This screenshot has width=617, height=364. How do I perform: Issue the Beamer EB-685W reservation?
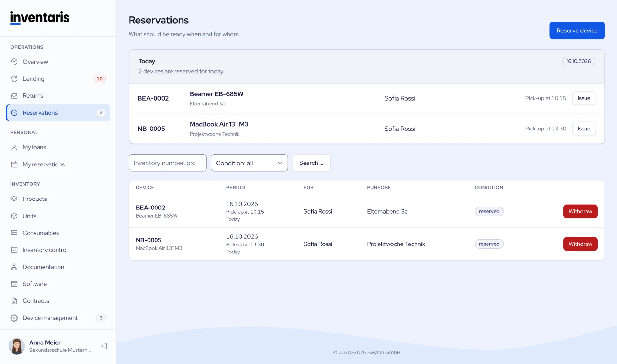pyautogui.click(x=584, y=98)
